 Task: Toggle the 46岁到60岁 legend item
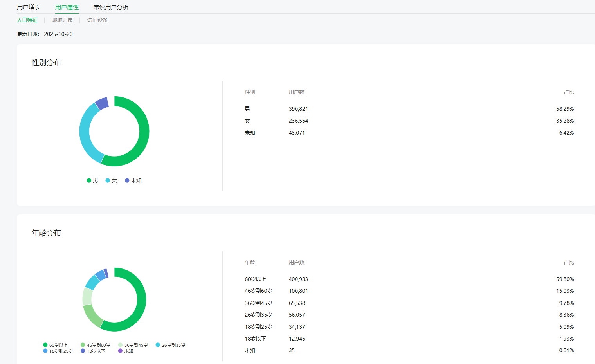click(95, 345)
